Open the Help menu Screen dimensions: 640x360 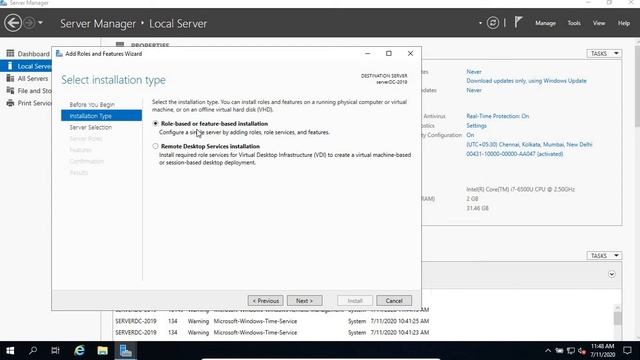[624, 23]
